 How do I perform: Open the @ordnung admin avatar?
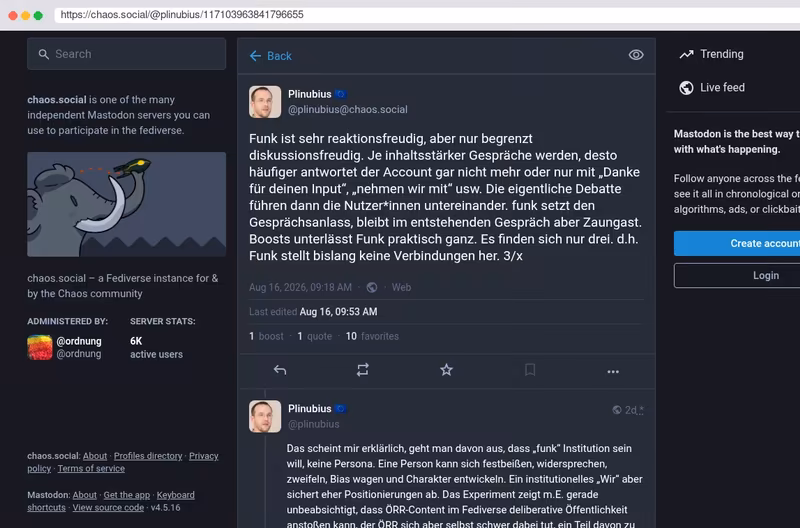coord(40,347)
